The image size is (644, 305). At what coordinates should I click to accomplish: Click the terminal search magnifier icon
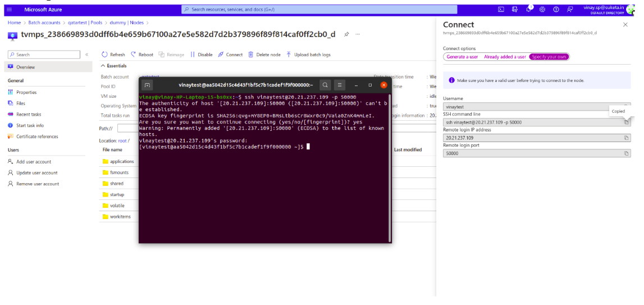click(325, 85)
